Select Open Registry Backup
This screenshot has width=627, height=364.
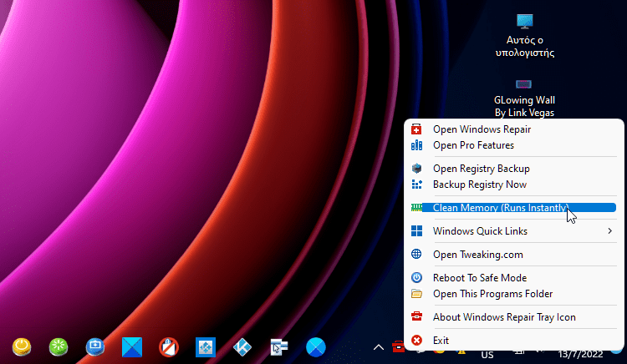click(x=481, y=169)
